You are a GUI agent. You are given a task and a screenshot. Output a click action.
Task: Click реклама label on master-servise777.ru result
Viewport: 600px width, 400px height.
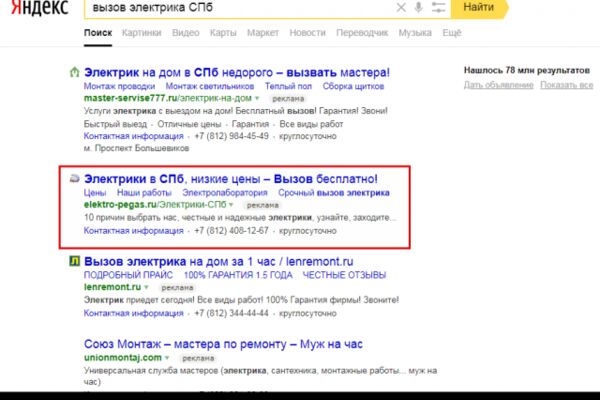[288, 99]
